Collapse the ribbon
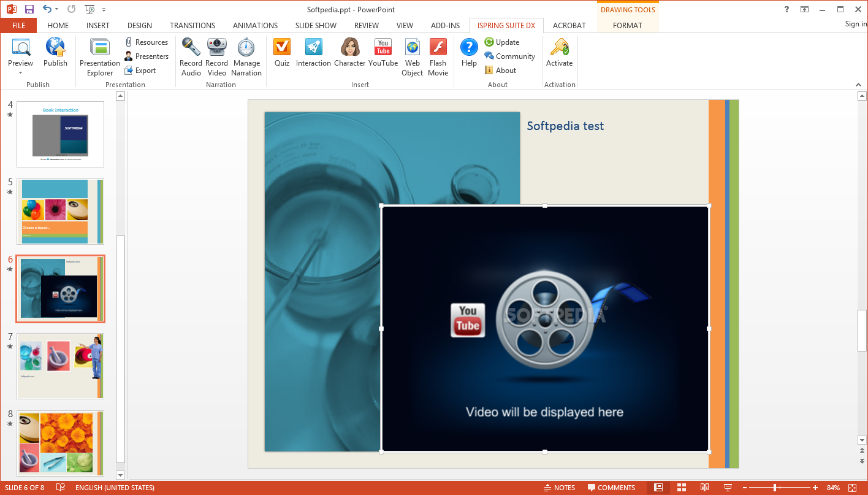The width and height of the screenshot is (868, 495). click(858, 85)
